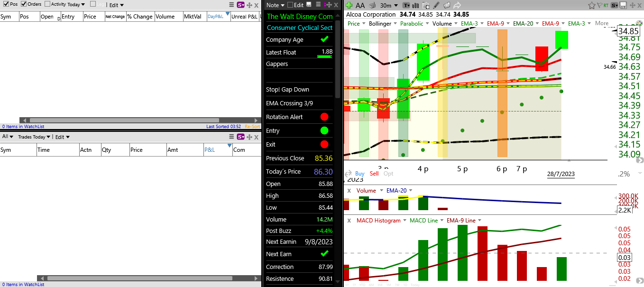Viewport: 644px width, 287px height.
Task: Click the save floppy icon in Note panel
Action: click(309, 5)
